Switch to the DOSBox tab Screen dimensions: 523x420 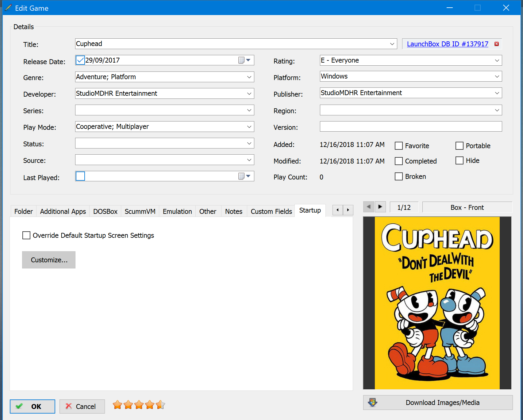coord(105,211)
